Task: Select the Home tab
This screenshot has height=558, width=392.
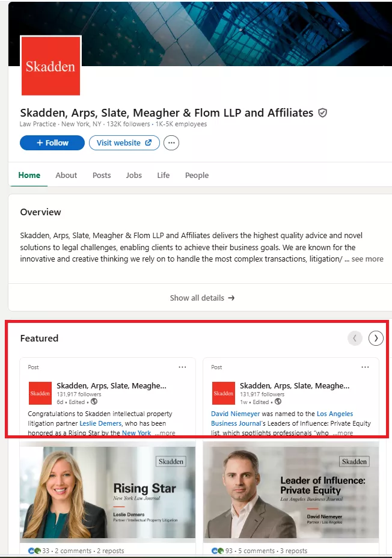Action: [29, 175]
